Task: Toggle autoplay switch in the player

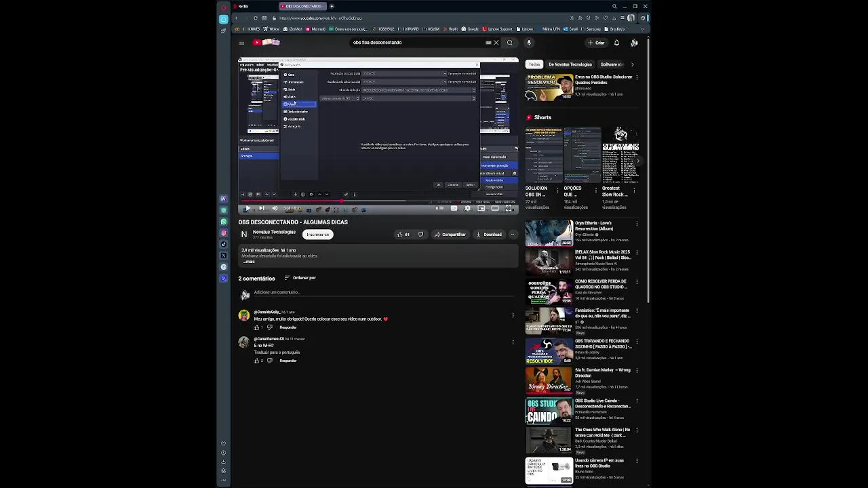Action: coord(439,209)
